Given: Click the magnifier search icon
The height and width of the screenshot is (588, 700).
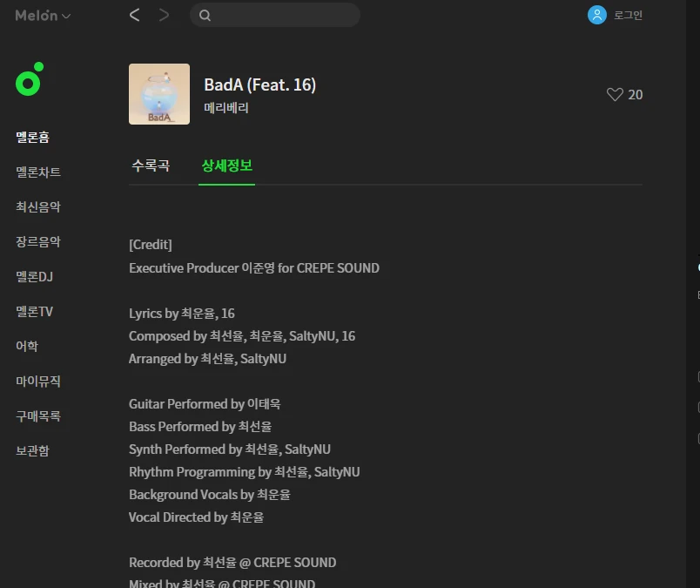Looking at the screenshot, I should [x=205, y=16].
